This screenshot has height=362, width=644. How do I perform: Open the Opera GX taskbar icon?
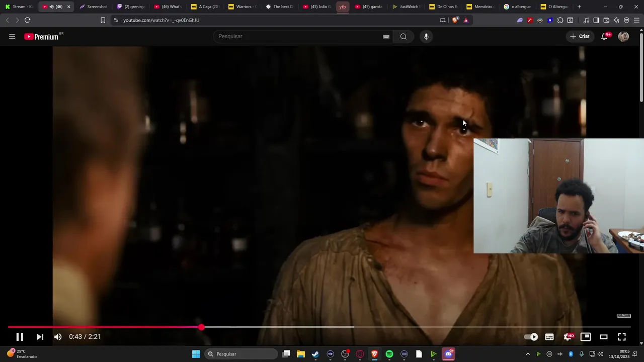[360, 354]
